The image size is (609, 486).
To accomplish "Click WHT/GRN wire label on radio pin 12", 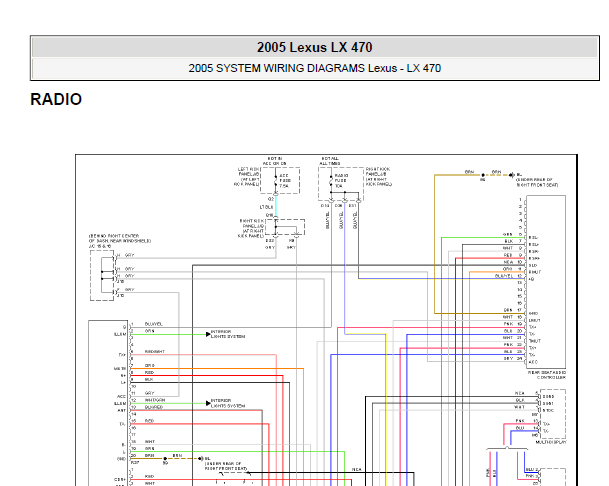I will click(x=155, y=400).
